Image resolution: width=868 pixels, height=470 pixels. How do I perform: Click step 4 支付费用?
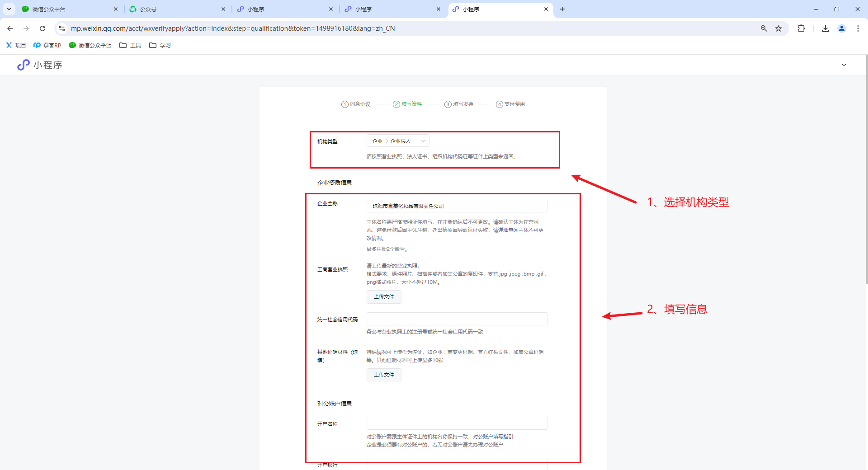(x=510, y=104)
